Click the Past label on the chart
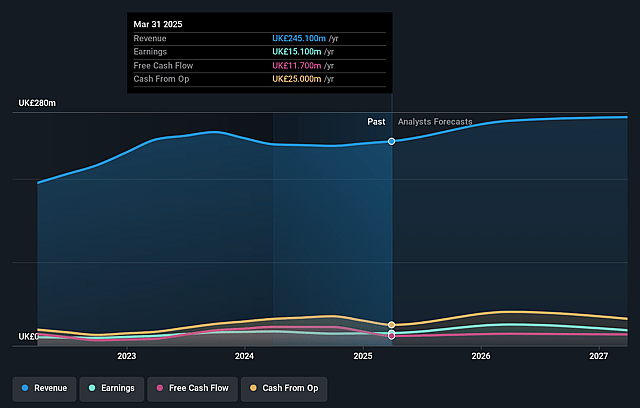The image size is (640, 408). click(x=376, y=122)
